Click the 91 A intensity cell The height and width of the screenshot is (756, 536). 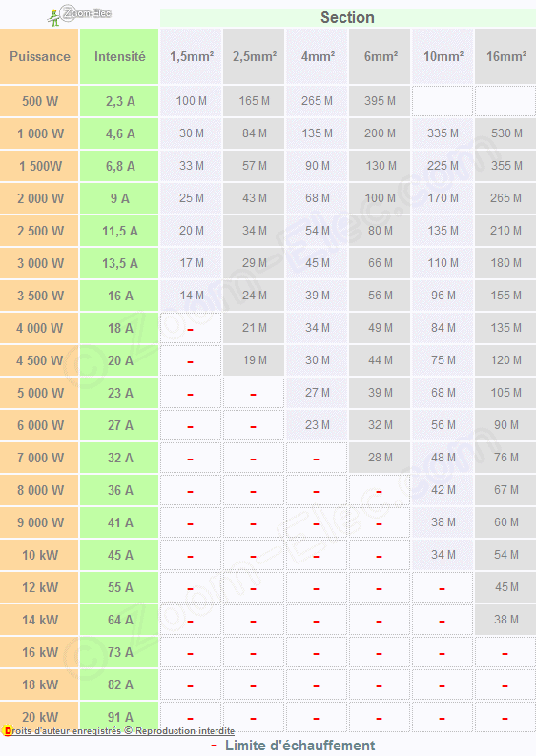pos(119,716)
